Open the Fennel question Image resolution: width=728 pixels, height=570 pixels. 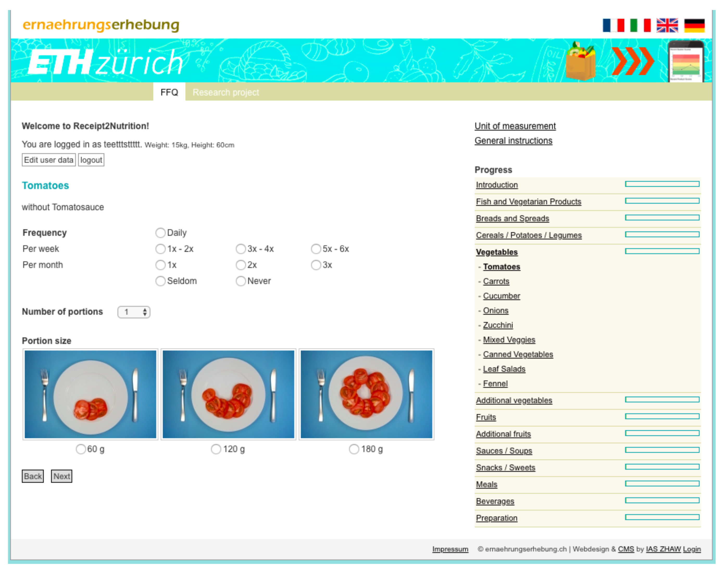point(495,384)
